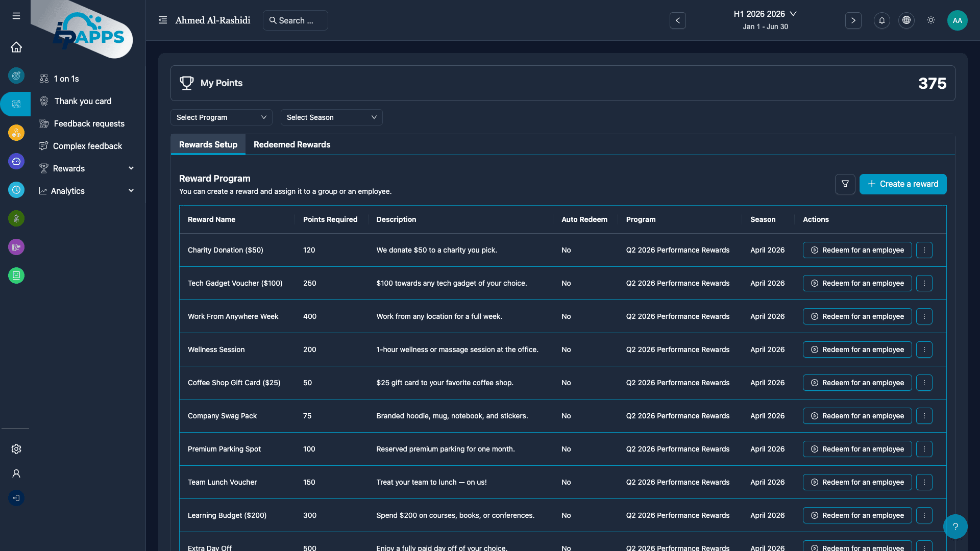Open the bright green face module icon
Screen dimensions: 980x551
tap(16, 275)
